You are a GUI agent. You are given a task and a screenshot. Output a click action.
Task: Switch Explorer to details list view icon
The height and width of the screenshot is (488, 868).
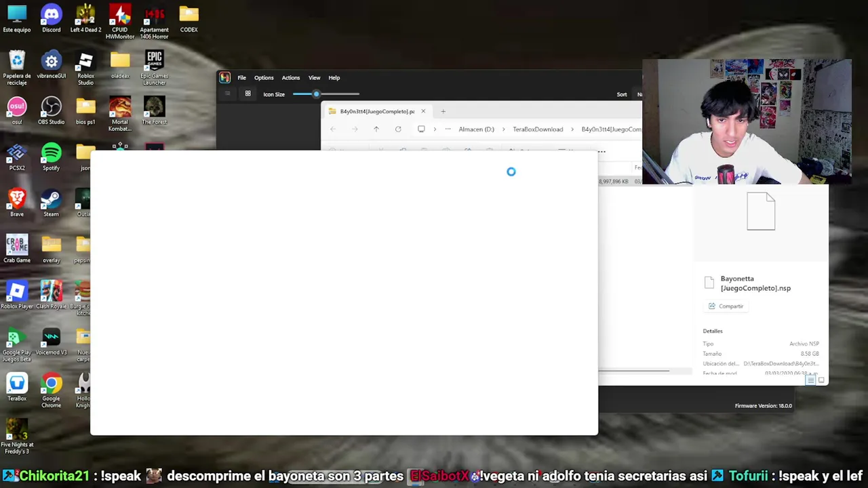click(x=810, y=380)
